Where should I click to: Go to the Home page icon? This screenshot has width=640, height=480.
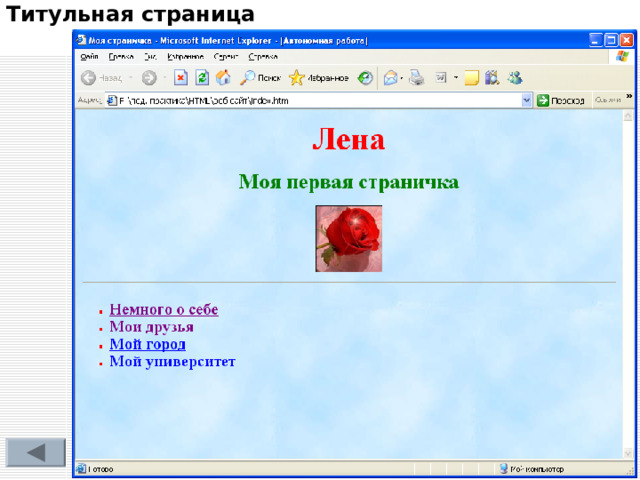coord(223,78)
